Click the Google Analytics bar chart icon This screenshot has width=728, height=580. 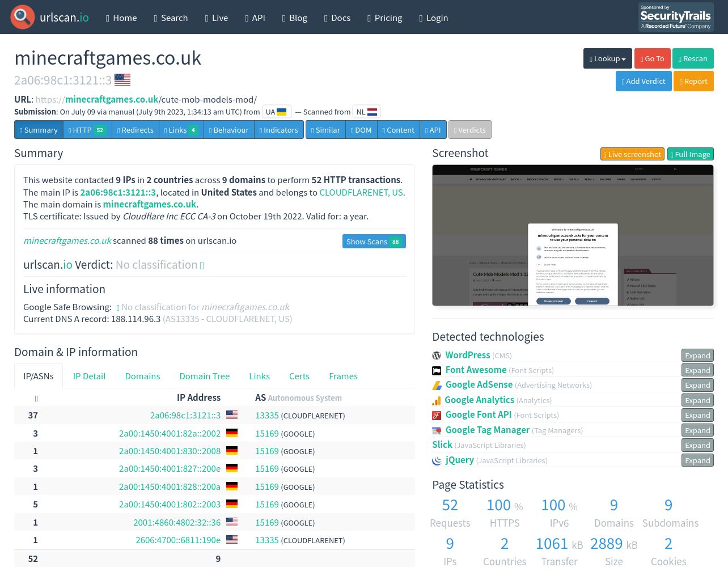click(x=437, y=400)
